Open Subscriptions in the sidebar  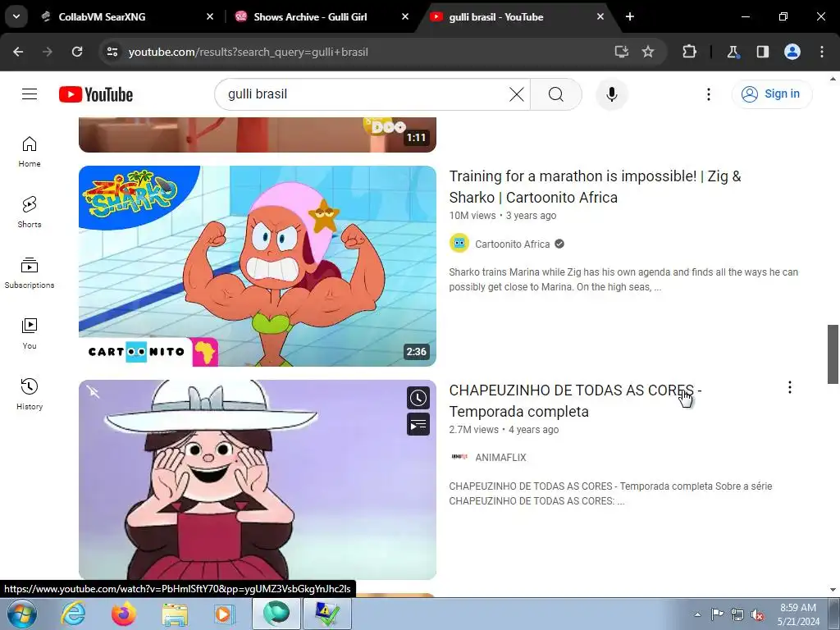(x=30, y=272)
